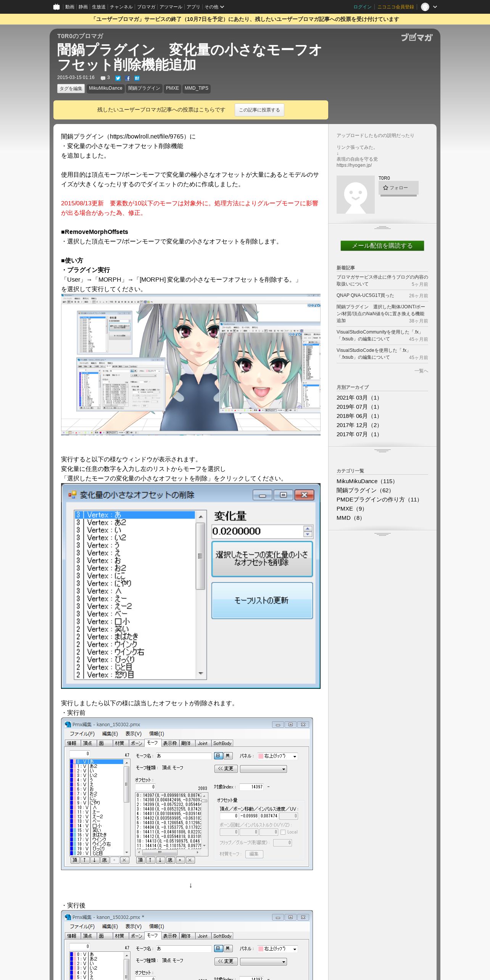Viewport: 490px width, 980px height.
Task: Go to 静画 in the top navigation
Action: [x=83, y=7]
